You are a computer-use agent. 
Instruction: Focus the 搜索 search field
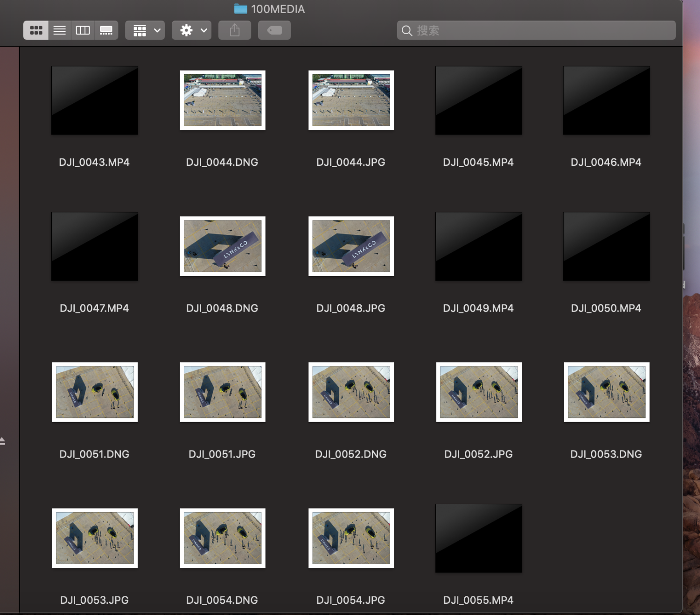536,30
